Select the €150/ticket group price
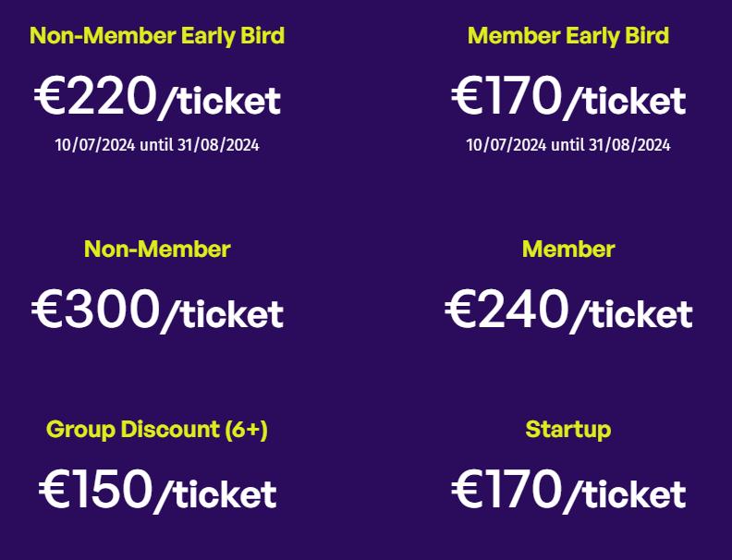The image size is (732, 560). click(x=157, y=491)
